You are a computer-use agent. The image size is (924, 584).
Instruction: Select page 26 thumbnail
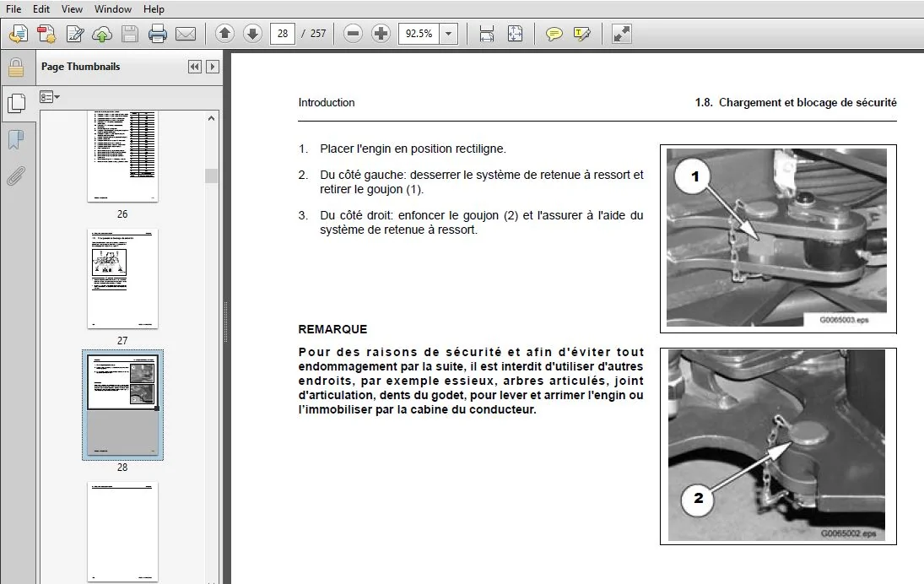[x=122, y=156]
